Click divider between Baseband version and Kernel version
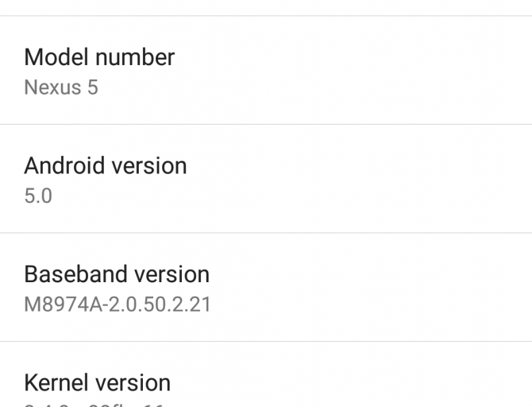 point(266,342)
